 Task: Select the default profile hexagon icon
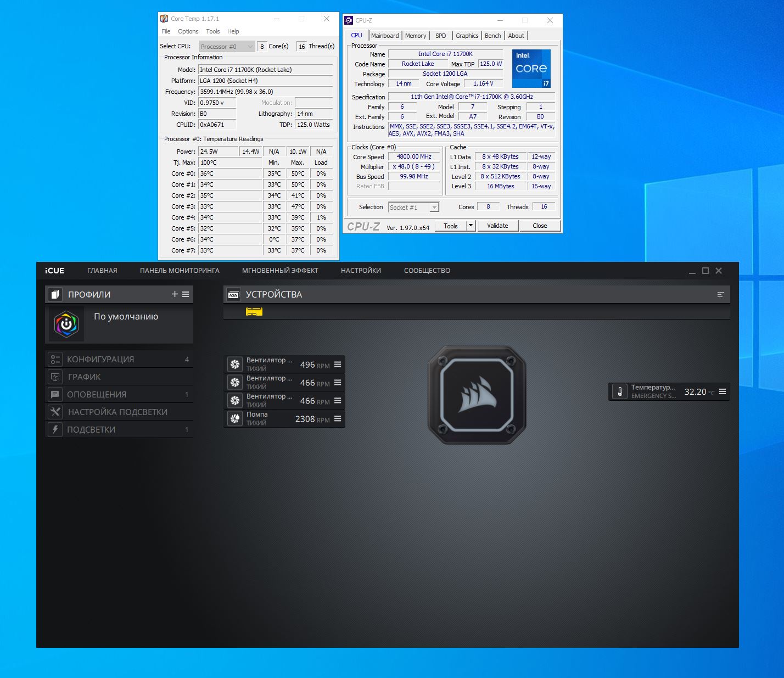[66, 324]
